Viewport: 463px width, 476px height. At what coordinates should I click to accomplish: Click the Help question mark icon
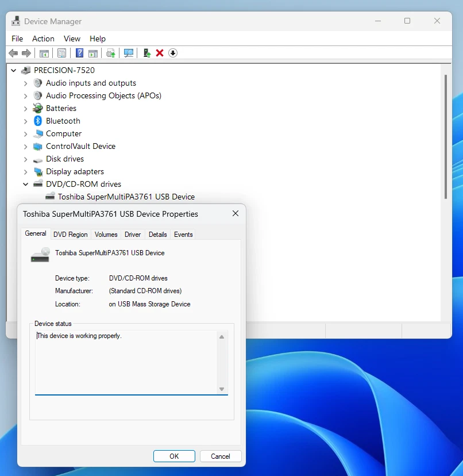tap(79, 53)
